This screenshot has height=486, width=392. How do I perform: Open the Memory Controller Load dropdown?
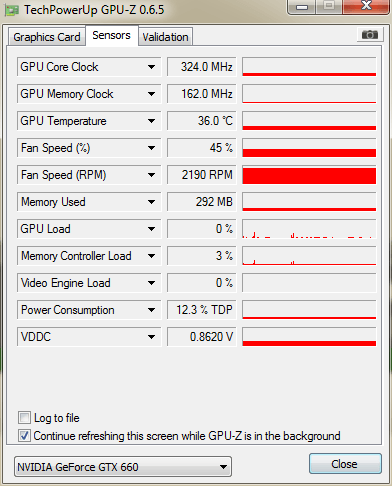(151, 256)
